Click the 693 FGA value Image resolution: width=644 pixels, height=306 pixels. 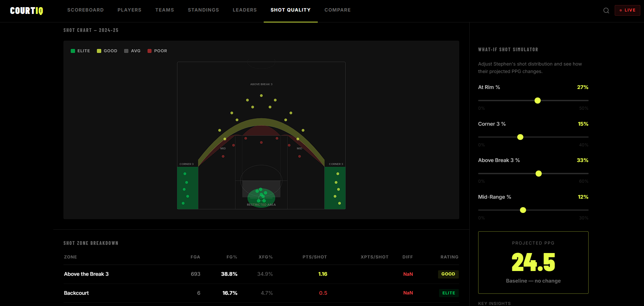click(x=195, y=274)
